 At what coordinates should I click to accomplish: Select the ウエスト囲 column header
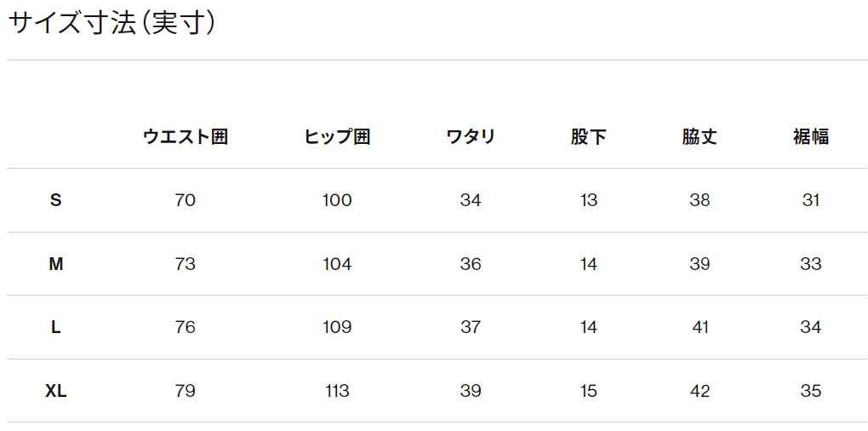[185, 137]
